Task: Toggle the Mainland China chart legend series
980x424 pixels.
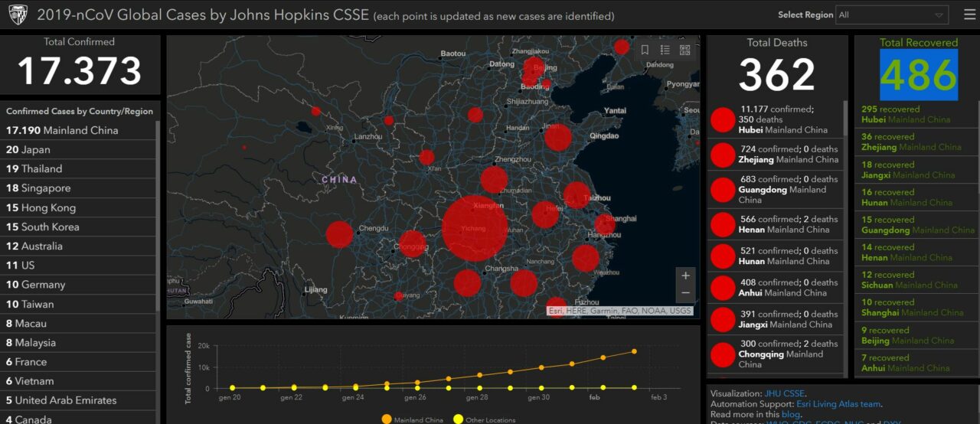Action: 412,419
